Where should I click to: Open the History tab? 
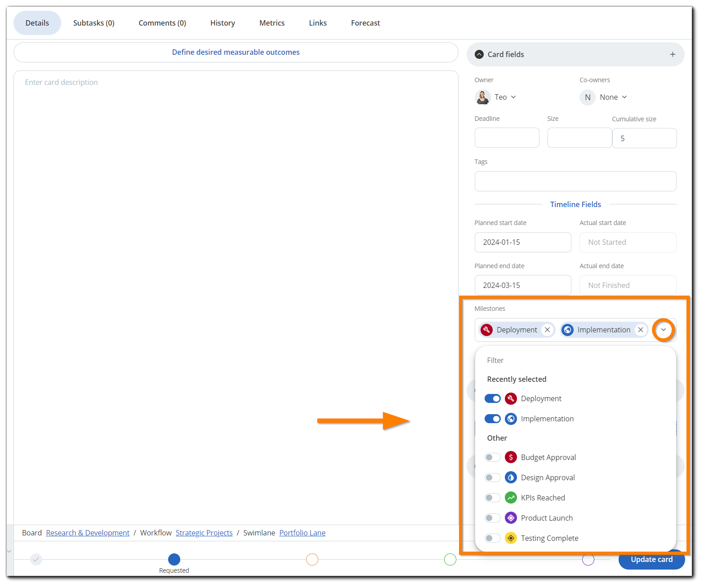(x=223, y=23)
